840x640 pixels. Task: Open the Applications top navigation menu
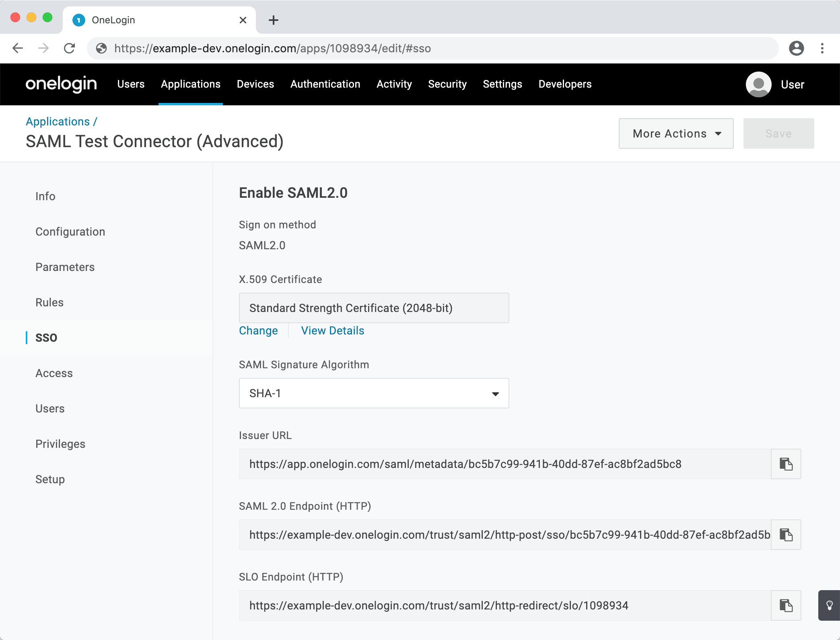coord(191,84)
